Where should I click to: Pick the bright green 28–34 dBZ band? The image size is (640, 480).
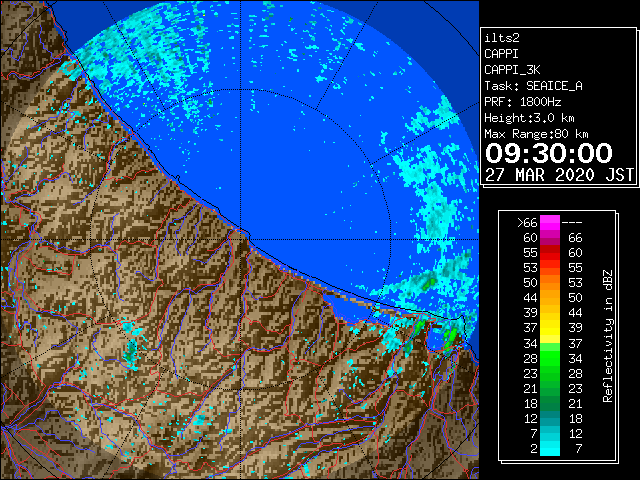(x=550, y=358)
